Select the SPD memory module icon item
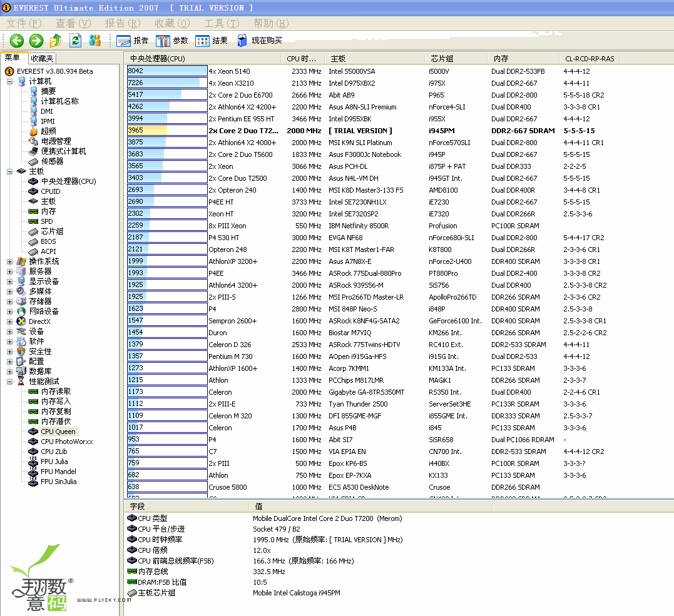The height and width of the screenshot is (616, 674). tap(33, 221)
